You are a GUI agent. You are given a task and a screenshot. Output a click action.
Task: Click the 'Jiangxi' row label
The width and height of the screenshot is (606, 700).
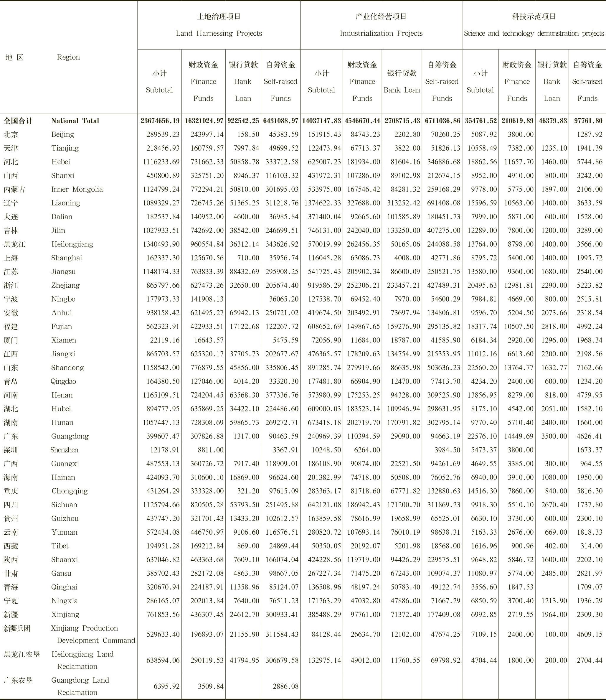[x=63, y=354]
